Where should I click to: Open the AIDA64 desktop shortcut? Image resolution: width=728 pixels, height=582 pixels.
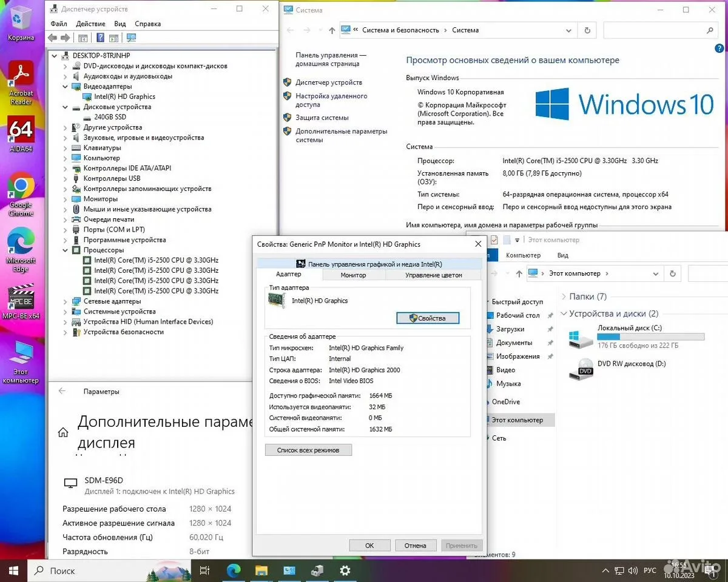point(21,135)
